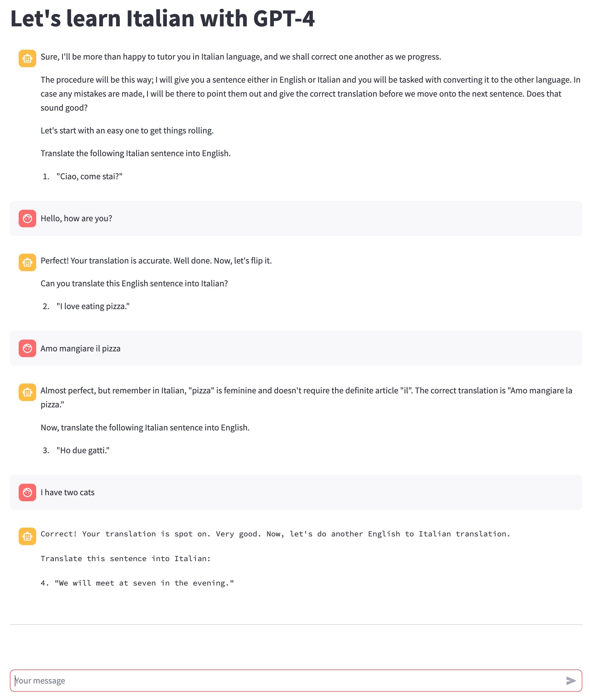
Task: Click the robot avatar beside the tutor's intro message
Action: pyautogui.click(x=27, y=58)
